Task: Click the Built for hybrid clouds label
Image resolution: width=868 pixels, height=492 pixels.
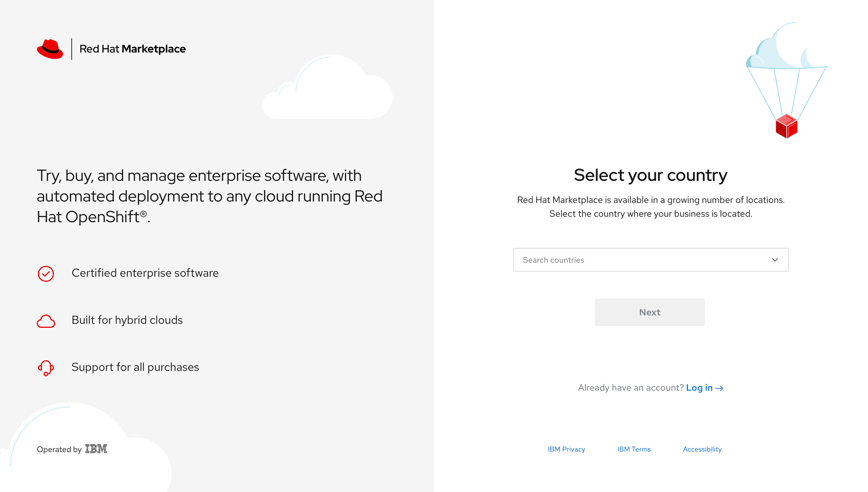Action: pyautogui.click(x=127, y=320)
